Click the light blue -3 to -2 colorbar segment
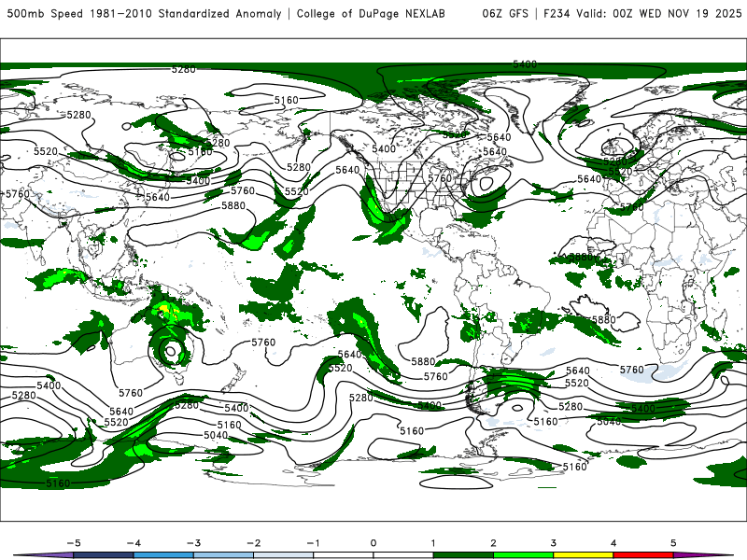The image size is (747, 560). pos(223,555)
